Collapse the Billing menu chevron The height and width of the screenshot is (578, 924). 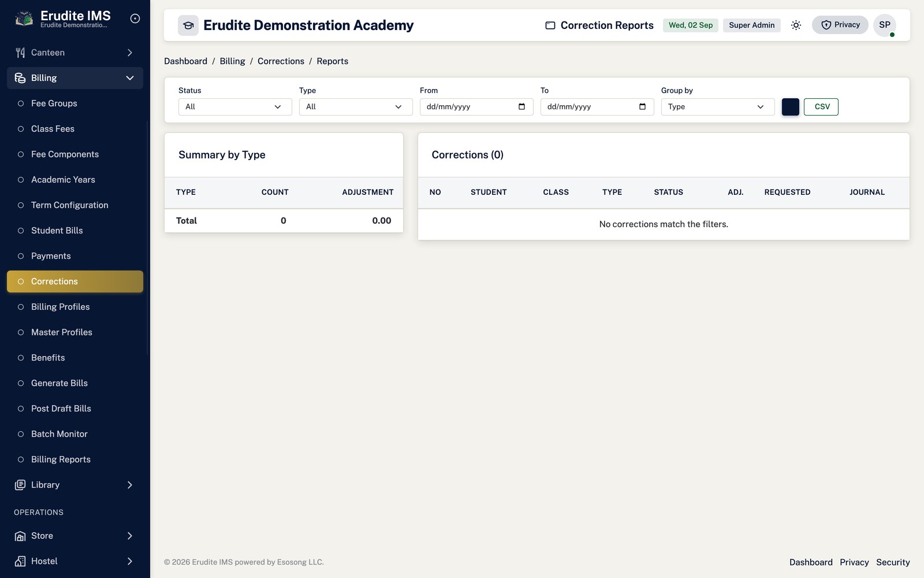(x=130, y=78)
